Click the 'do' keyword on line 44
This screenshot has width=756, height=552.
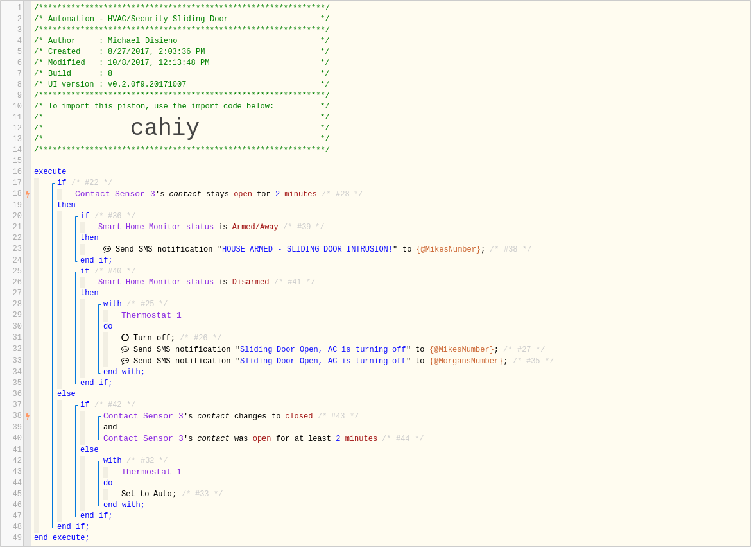(x=108, y=484)
